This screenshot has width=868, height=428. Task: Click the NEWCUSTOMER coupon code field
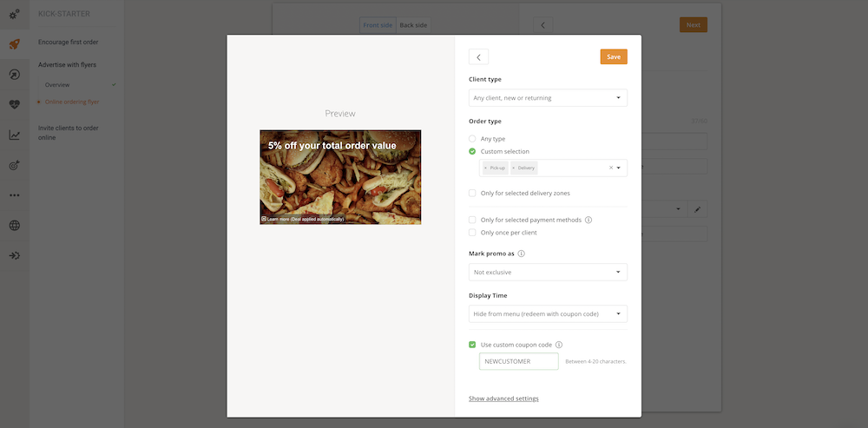tap(519, 361)
